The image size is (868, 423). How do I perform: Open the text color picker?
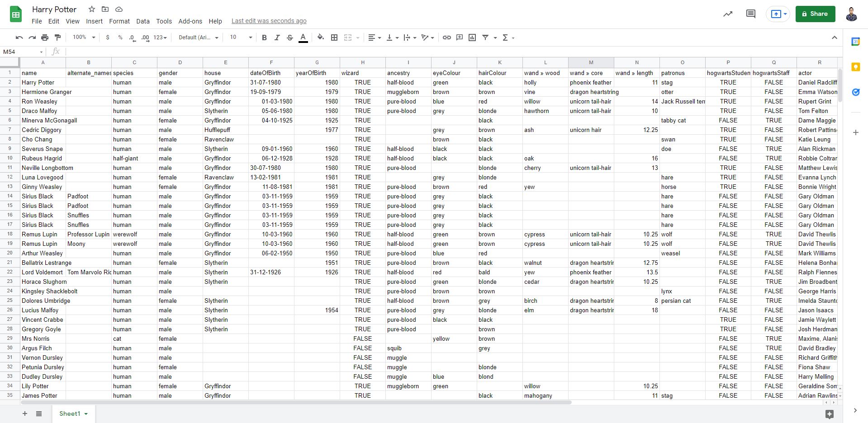(303, 38)
